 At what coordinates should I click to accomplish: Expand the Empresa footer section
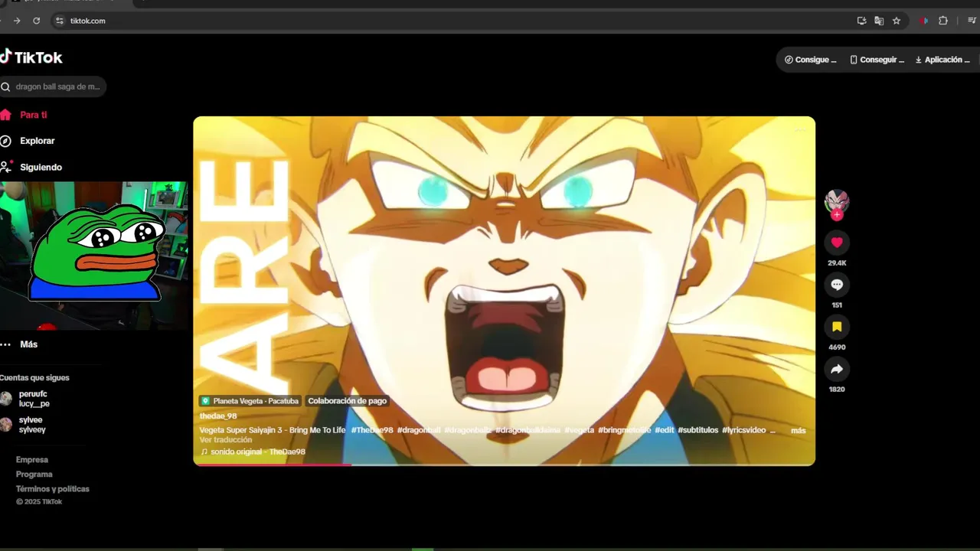click(32, 460)
